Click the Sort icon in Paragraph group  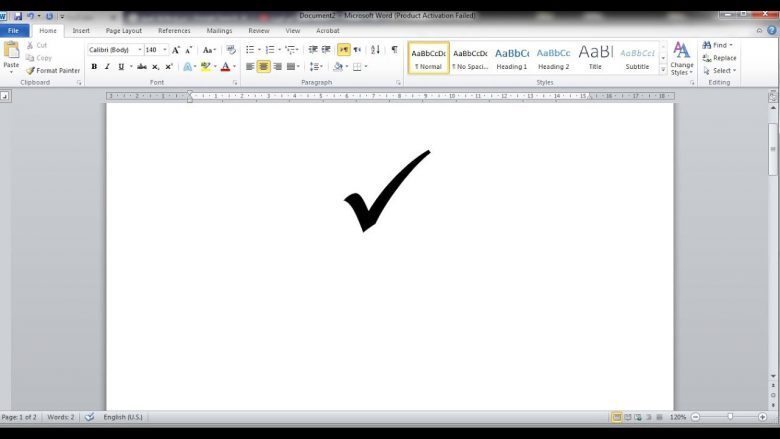pos(377,50)
